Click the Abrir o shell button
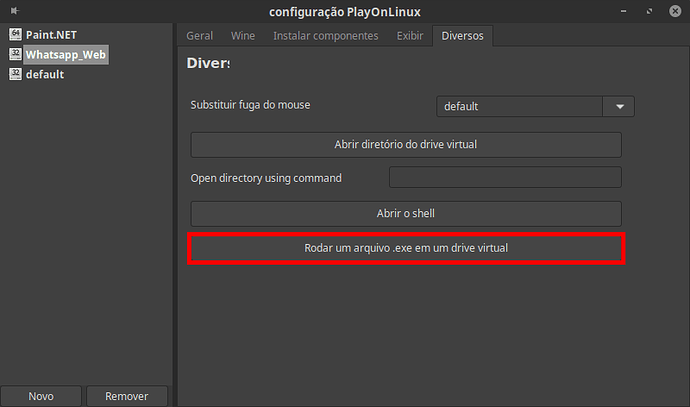 (x=405, y=213)
